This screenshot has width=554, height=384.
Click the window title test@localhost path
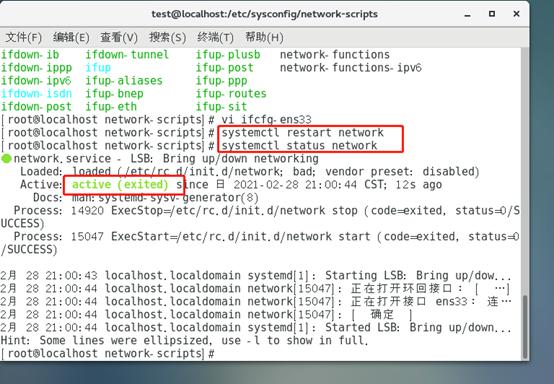tap(265, 14)
